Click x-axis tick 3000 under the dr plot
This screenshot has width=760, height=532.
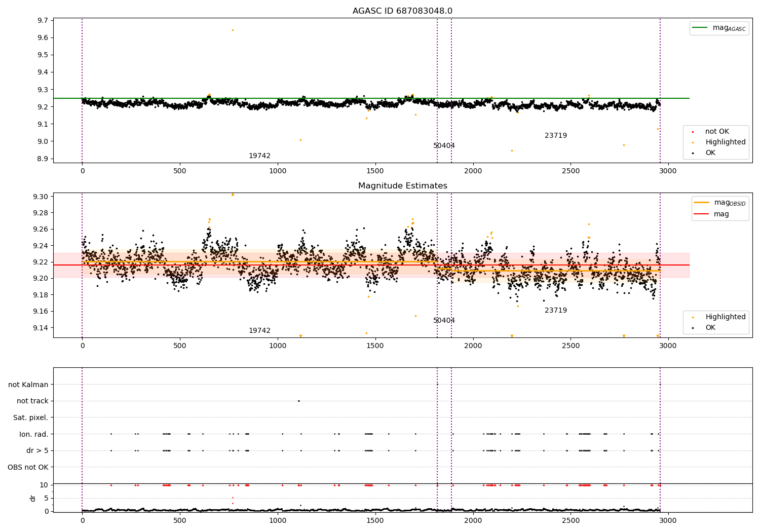coord(668,520)
